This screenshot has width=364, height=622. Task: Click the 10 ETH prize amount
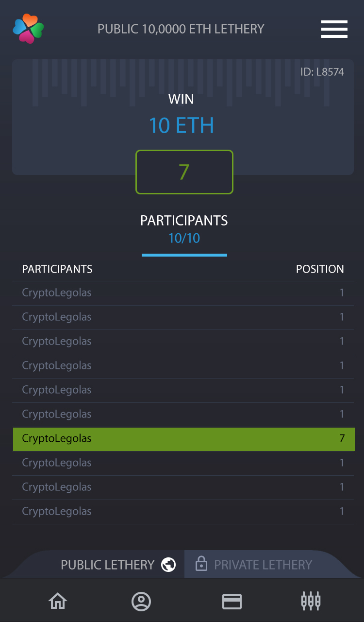click(181, 125)
